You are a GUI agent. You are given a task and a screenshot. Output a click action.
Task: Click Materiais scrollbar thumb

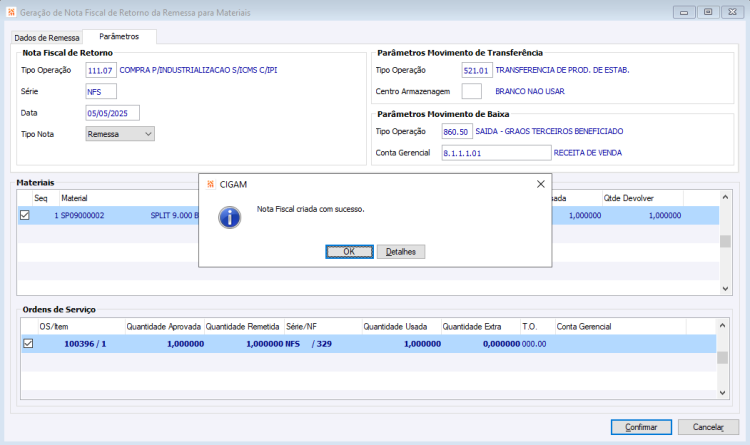click(x=725, y=241)
